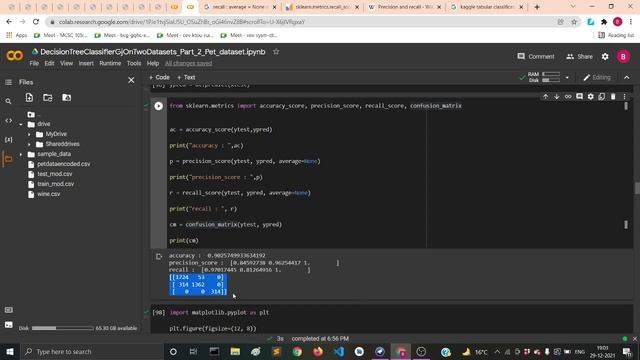Move the cell up with the arrow icon

(x=545, y=97)
